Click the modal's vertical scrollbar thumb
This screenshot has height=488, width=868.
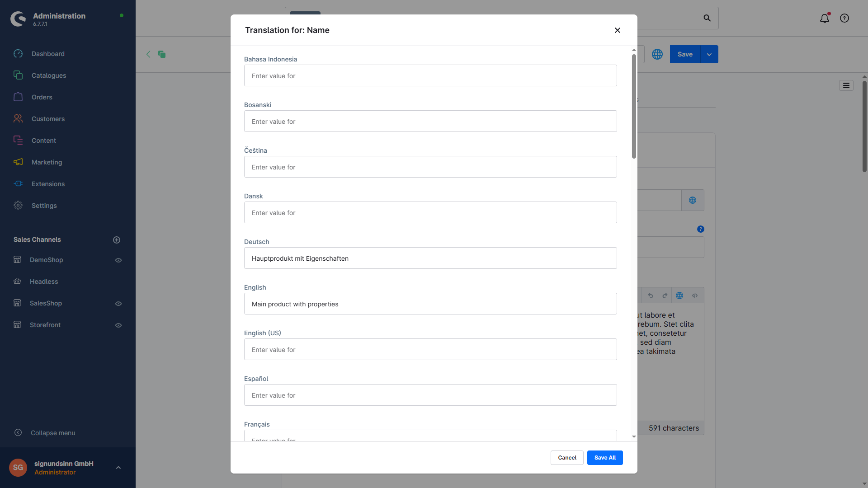(634, 106)
